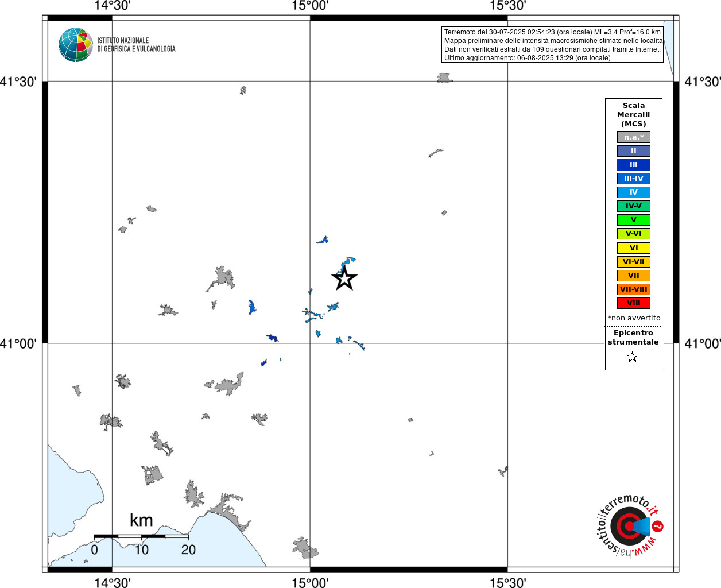Click the 'Dati non verificati' info line

tap(552, 49)
